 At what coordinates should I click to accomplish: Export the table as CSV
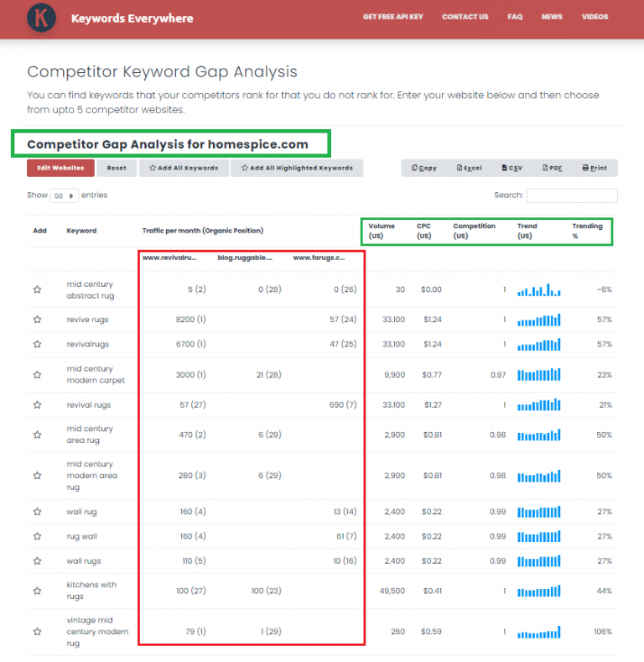point(512,168)
